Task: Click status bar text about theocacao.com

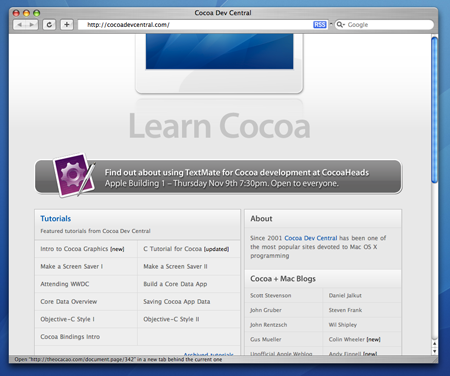Action: click(118, 360)
